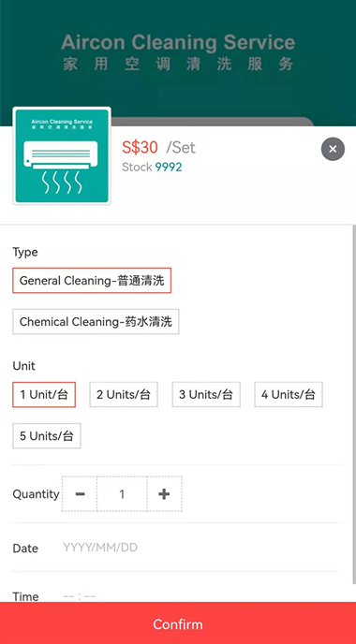Image resolution: width=356 pixels, height=644 pixels.
Task: Choose 1 Unit option
Action: pyautogui.click(x=44, y=395)
